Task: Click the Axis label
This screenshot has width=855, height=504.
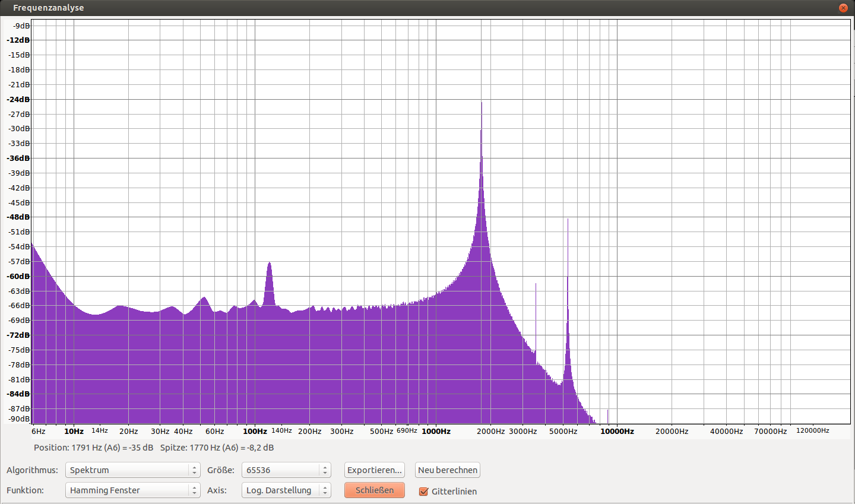Action: click(217, 490)
